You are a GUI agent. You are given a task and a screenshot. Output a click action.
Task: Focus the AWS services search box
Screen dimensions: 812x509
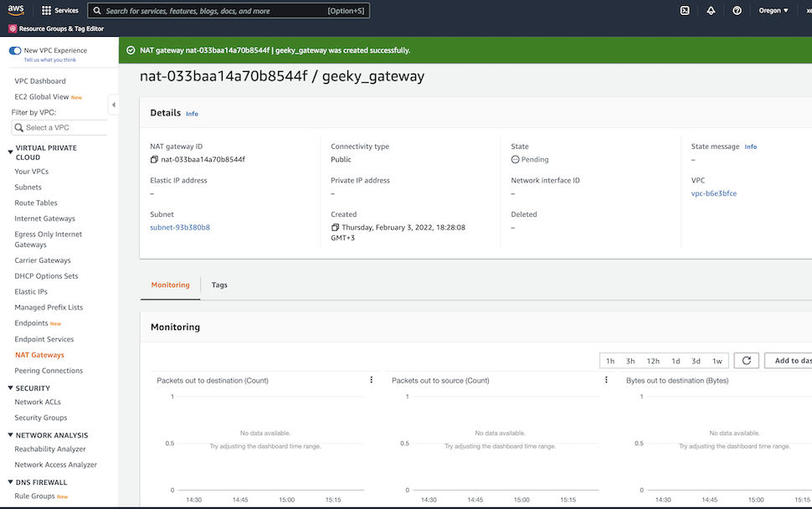[229, 10]
